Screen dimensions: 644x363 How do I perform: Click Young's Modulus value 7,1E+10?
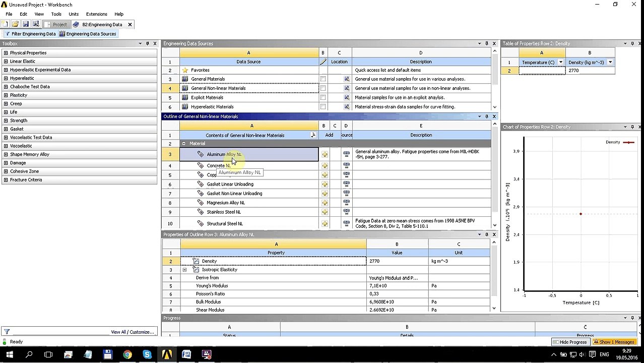click(397, 286)
